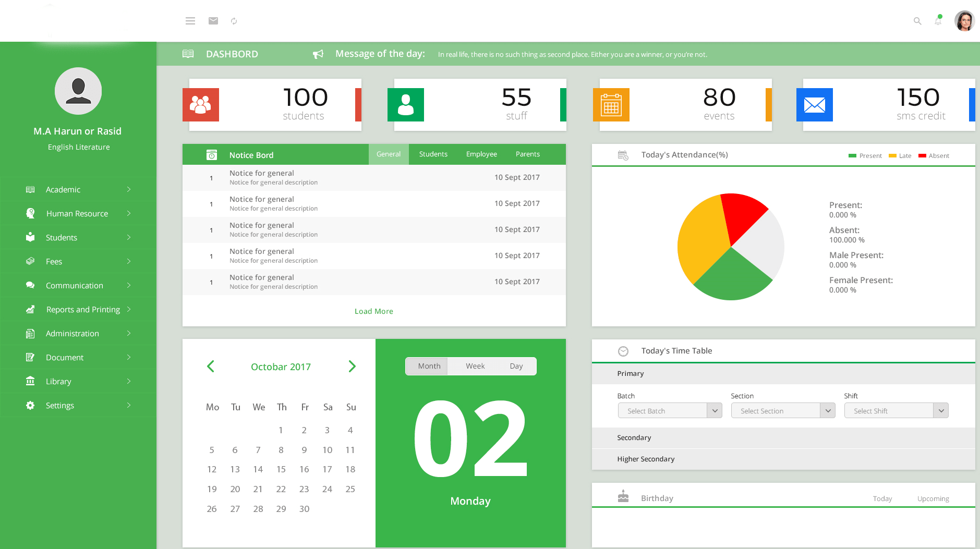Expand the Academic sidebar menu
The width and height of the screenshot is (980, 549).
tap(78, 189)
